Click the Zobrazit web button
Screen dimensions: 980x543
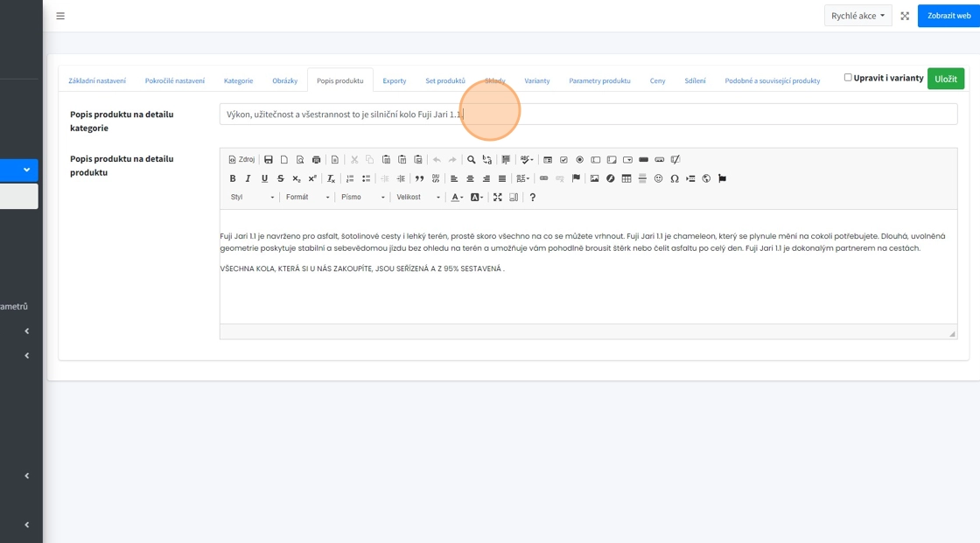tap(948, 16)
